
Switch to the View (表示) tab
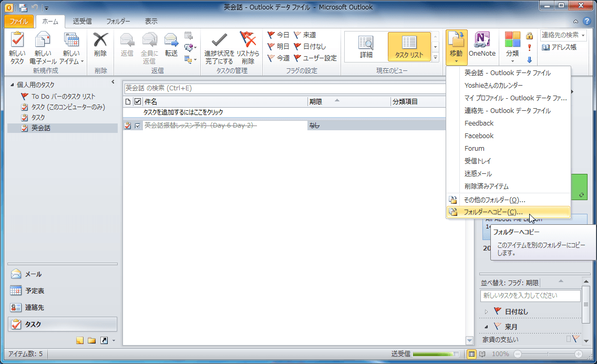pyautogui.click(x=151, y=22)
